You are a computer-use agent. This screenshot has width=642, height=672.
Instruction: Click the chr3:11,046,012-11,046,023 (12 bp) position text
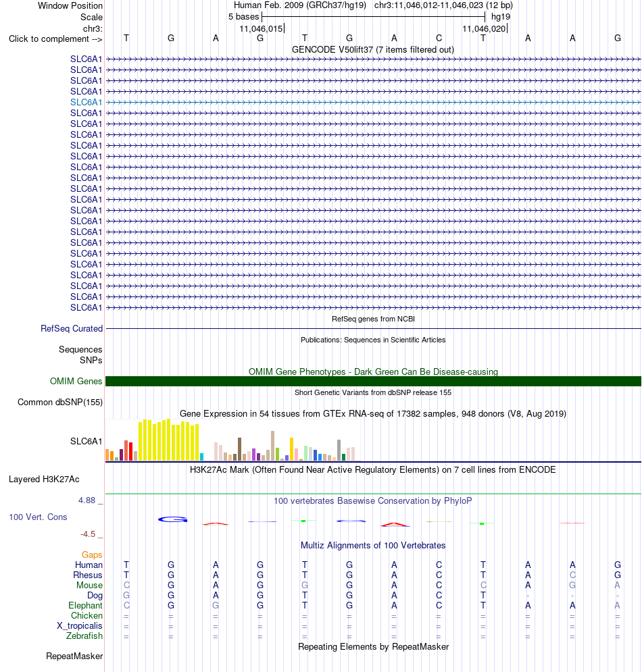click(x=443, y=5)
